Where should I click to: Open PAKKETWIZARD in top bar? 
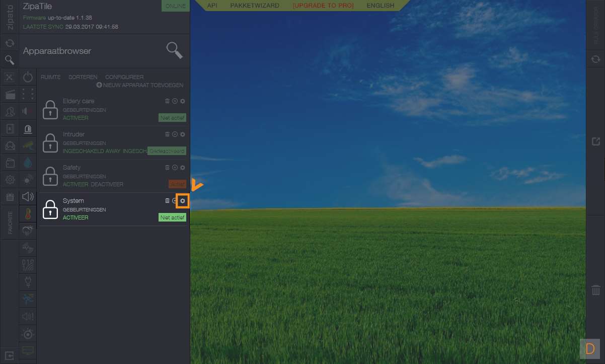255,6
